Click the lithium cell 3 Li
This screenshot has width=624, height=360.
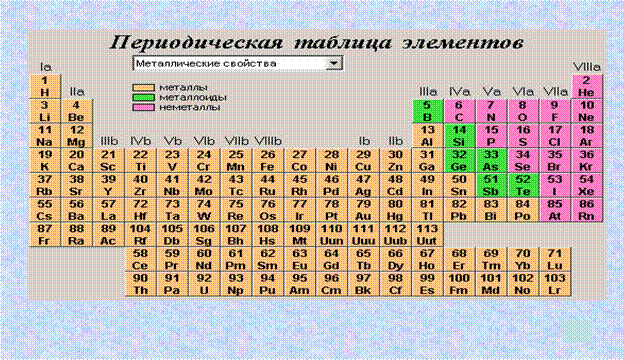tap(45, 111)
